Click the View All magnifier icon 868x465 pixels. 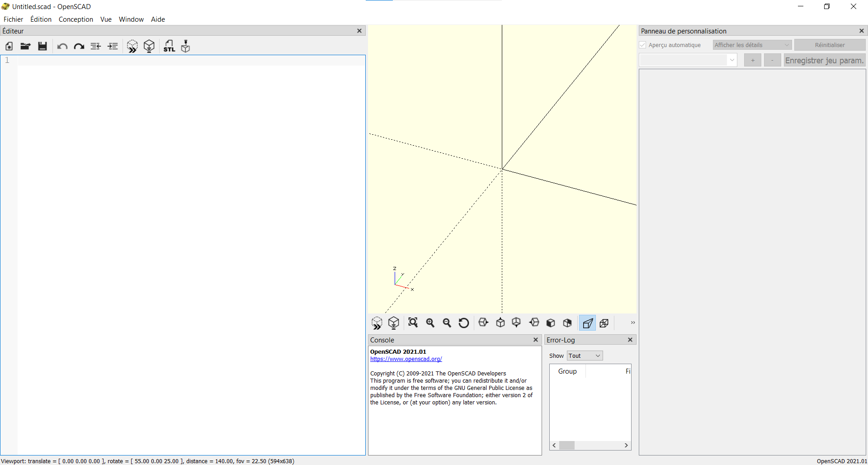point(413,323)
